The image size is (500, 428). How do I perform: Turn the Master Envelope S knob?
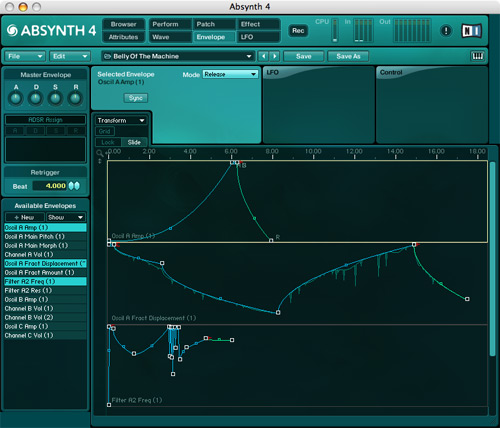(x=55, y=98)
